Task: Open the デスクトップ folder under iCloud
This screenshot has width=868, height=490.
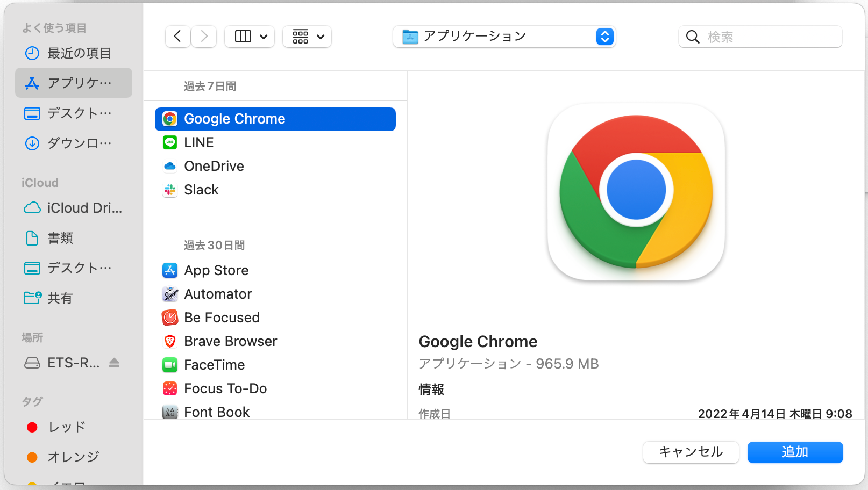Action: [x=74, y=268]
